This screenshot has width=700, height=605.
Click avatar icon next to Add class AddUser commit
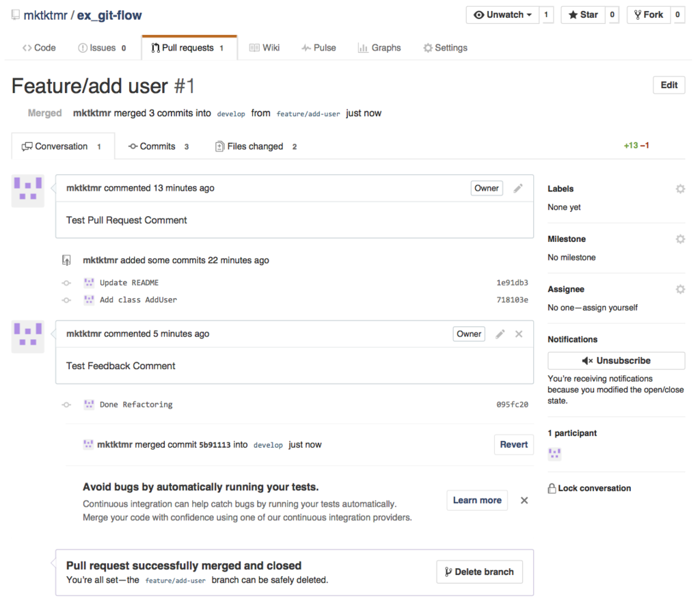[x=89, y=299]
